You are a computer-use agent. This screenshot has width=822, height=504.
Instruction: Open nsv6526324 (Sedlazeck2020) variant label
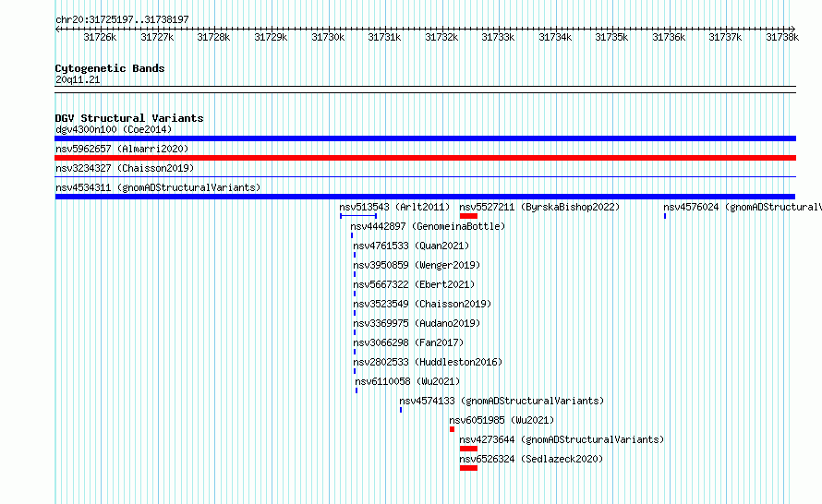point(531,459)
